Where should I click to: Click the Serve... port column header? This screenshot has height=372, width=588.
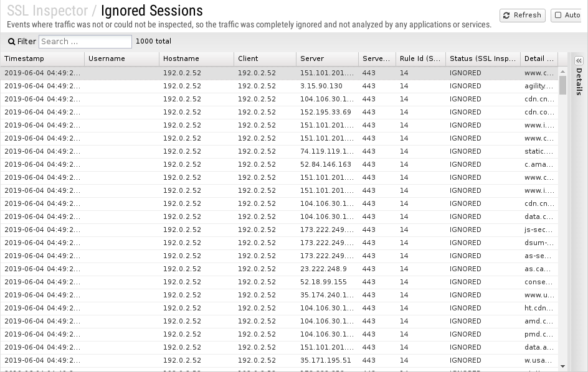(377, 59)
